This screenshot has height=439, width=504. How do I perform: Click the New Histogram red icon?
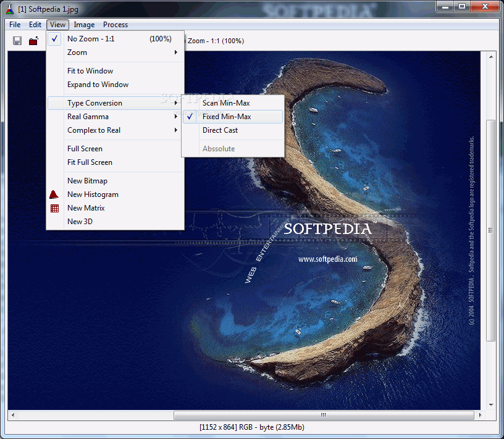point(54,194)
